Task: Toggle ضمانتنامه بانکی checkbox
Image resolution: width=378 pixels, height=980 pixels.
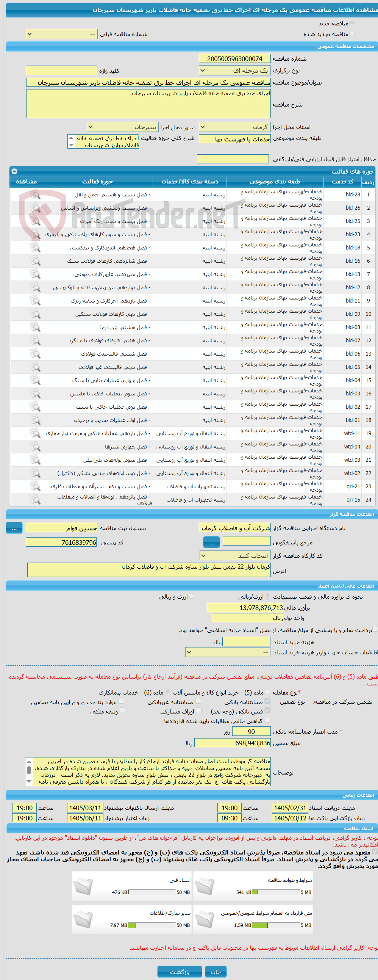Action: point(267,701)
